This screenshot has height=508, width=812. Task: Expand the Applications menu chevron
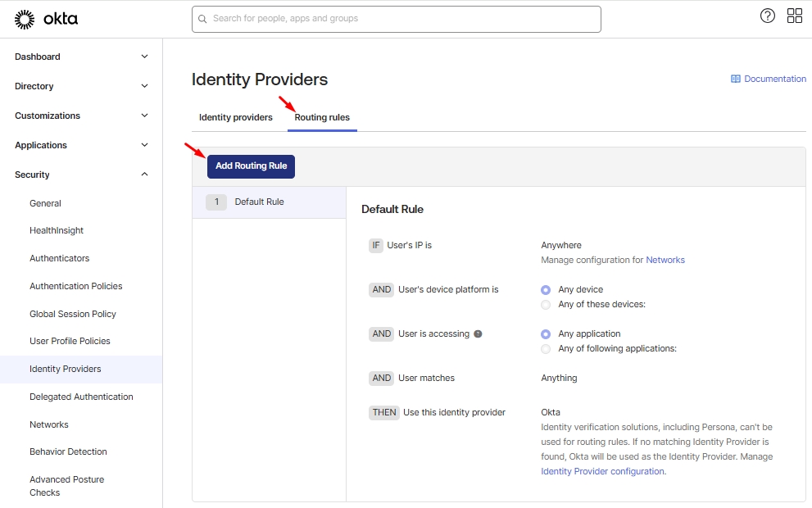145,145
